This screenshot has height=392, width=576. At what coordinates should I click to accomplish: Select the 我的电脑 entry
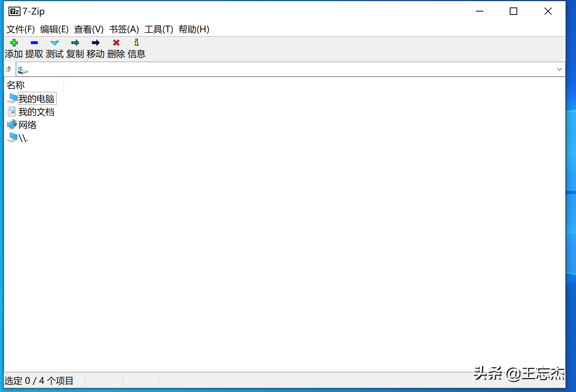pyautogui.click(x=37, y=99)
